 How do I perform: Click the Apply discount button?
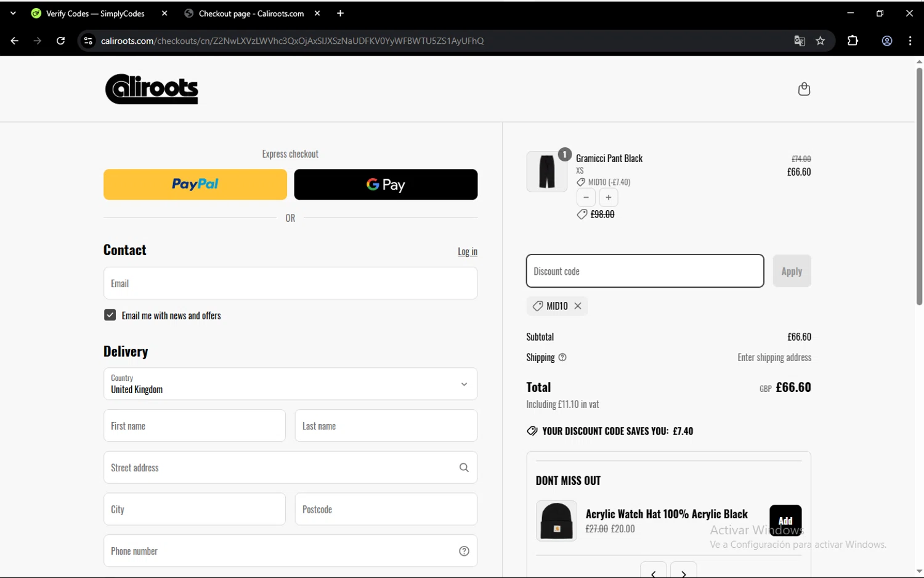click(792, 271)
